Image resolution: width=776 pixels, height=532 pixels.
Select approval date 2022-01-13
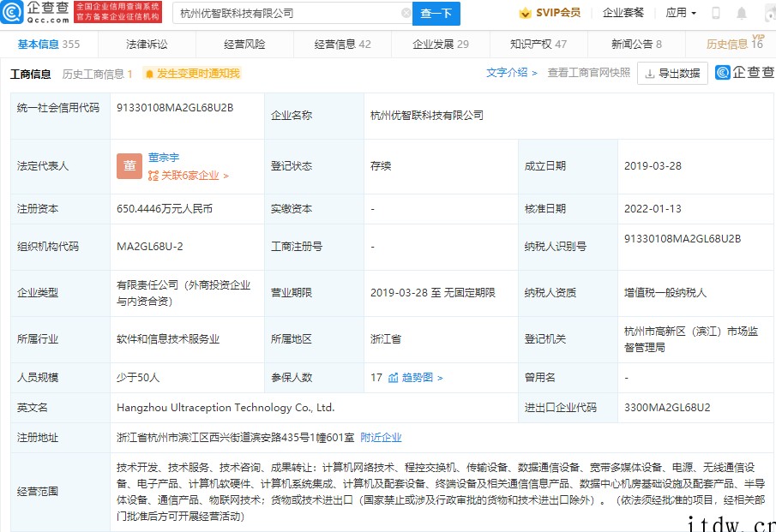coord(653,209)
